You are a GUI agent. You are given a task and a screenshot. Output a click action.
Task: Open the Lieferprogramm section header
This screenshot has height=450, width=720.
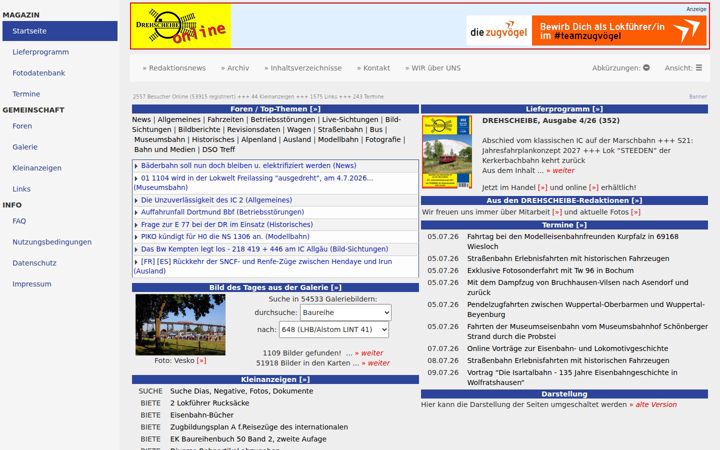click(564, 109)
